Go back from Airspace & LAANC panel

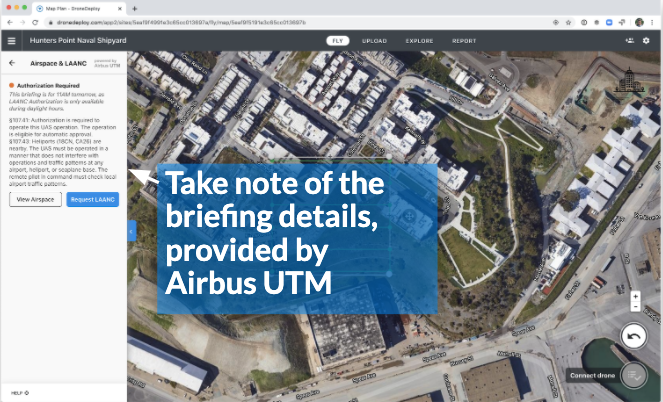(12, 63)
